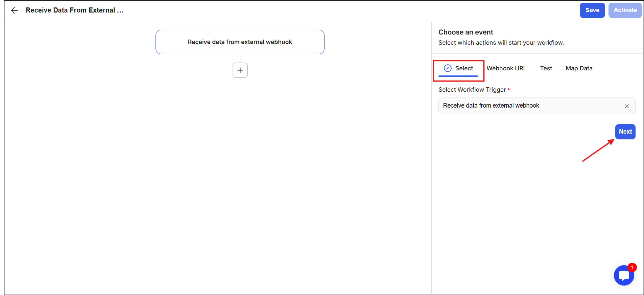Click the back arrow icon
Image resolution: width=644 pixels, height=295 pixels.
tap(14, 10)
